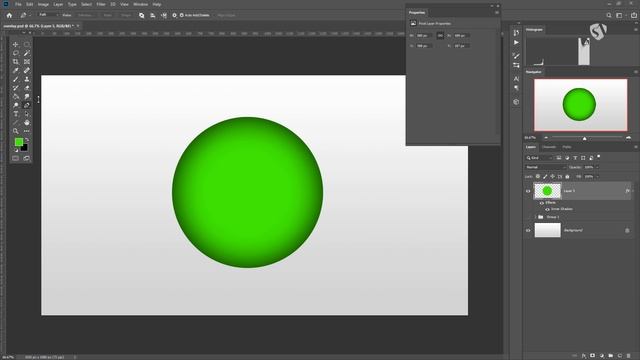The image size is (640, 360).
Task: Select the Clone Stamp tool
Action: click(27, 79)
